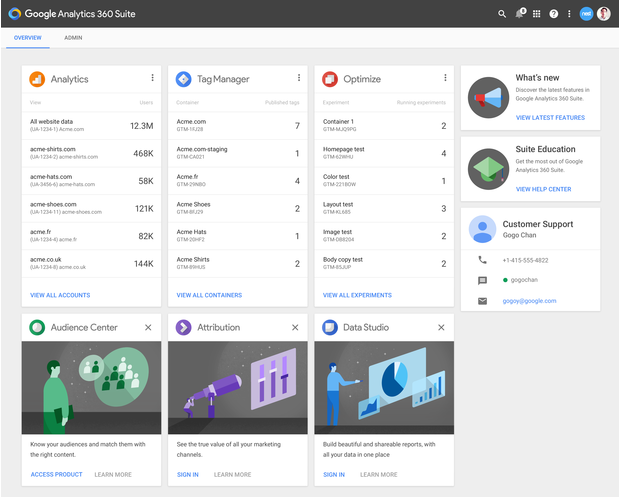Open notifications bell in header

click(x=520, y=14)
